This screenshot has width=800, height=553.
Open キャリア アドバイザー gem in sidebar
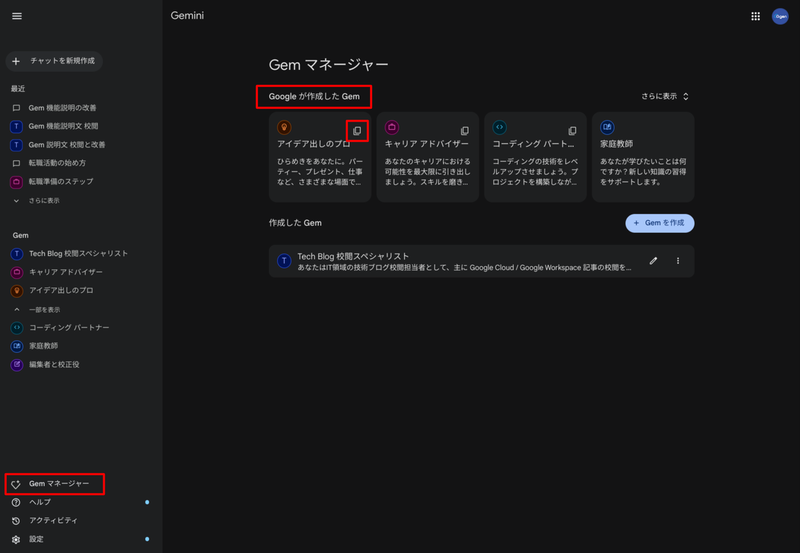pos(66,272)
